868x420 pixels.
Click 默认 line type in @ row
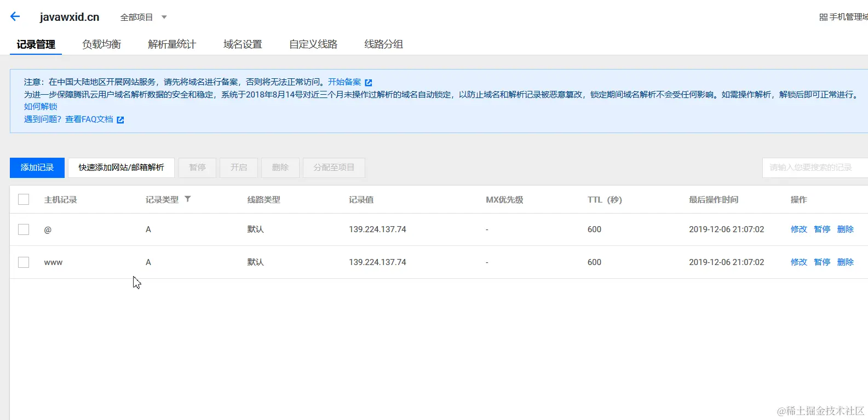256,229
